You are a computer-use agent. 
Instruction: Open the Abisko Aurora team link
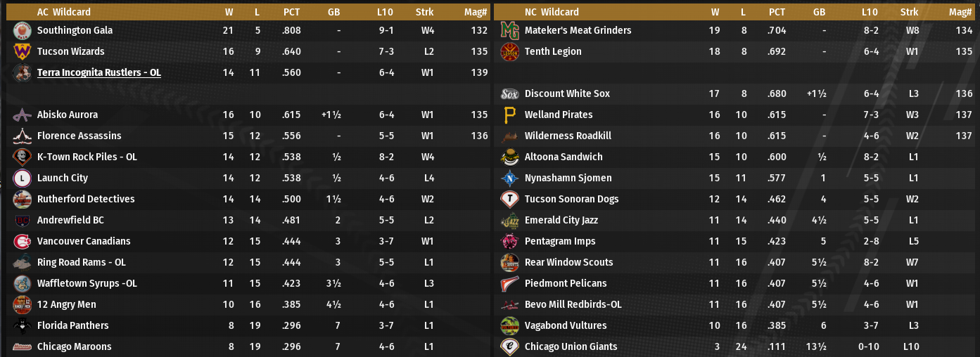click(x=68, y=115)
